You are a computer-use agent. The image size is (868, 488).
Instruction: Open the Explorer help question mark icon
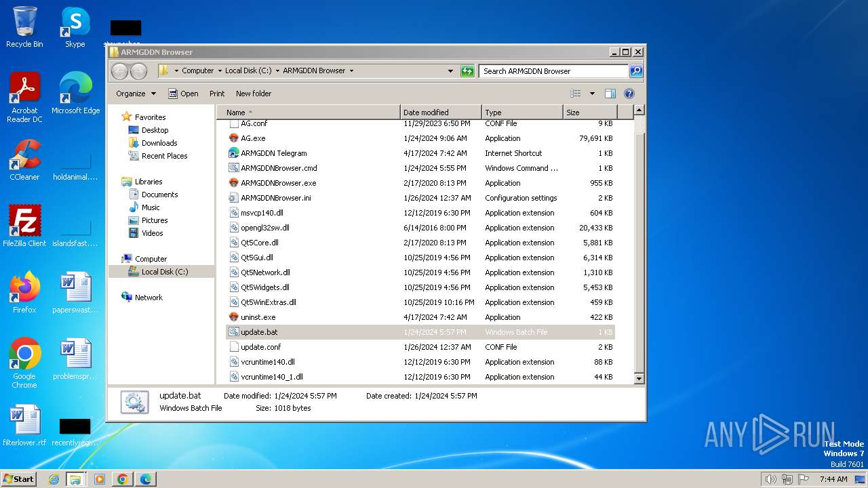(x=629, y=94)
